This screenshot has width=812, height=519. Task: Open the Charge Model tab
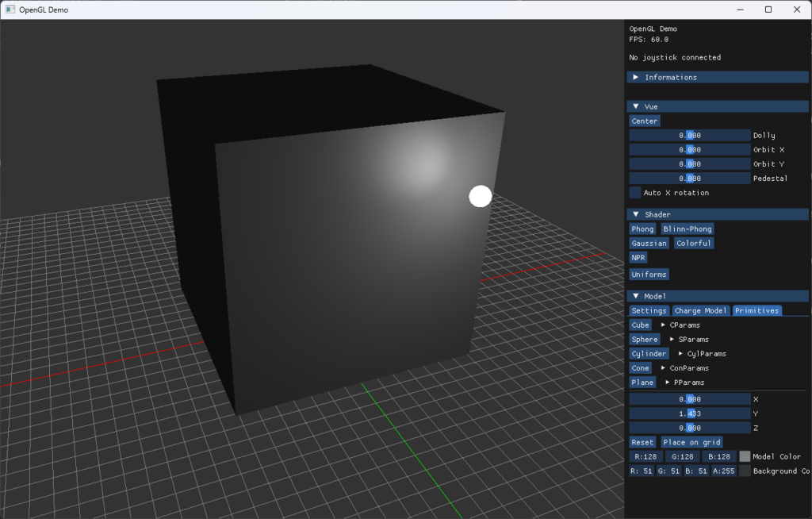pyautogui.click(x=700, y=310)
